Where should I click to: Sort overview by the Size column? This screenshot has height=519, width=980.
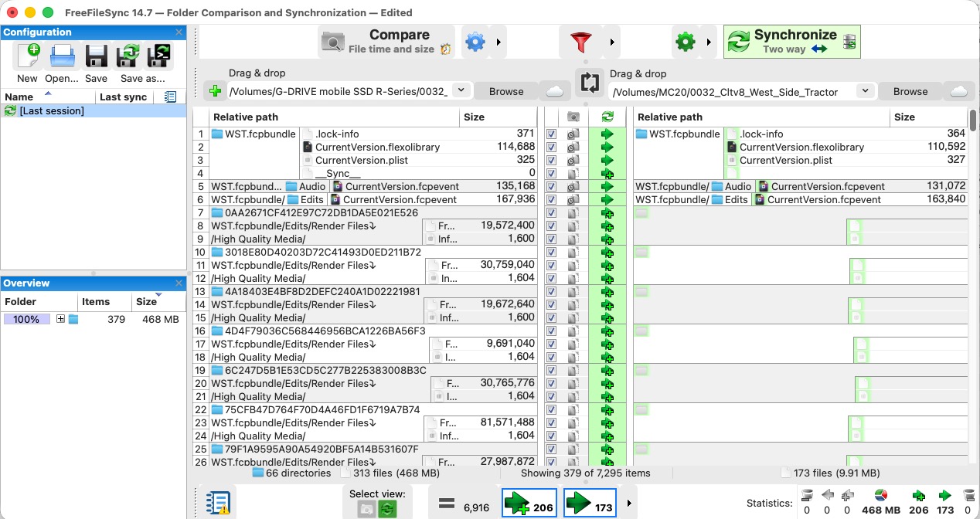[158, 301]
